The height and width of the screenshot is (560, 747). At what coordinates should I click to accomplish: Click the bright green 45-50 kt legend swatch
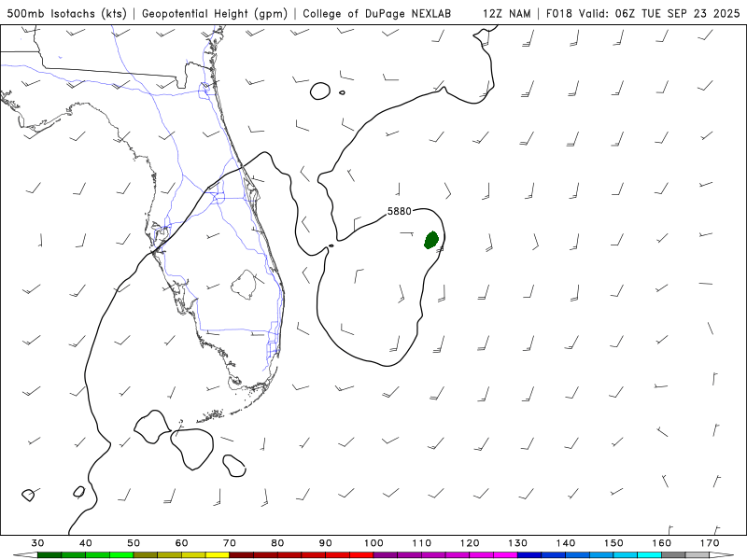click(121, 555)
